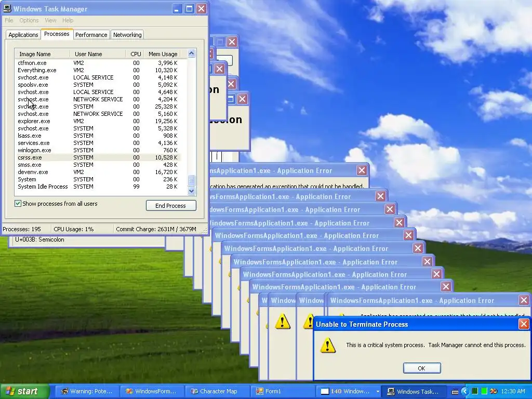Viewport: 532px width, 399px height.
Task: Select smss.exe process row
Action: click(98, 165)
